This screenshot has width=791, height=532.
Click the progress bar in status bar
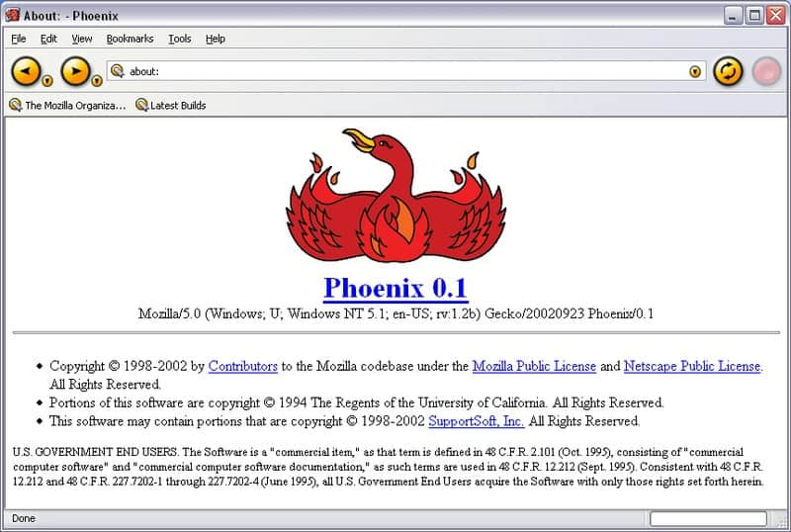point(708,518)
